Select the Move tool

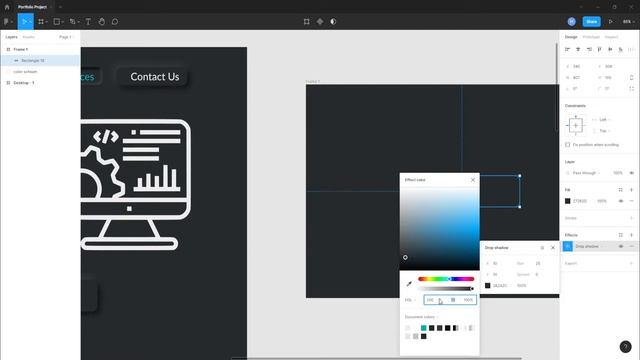pyautogui.click(x=24, y=22)
